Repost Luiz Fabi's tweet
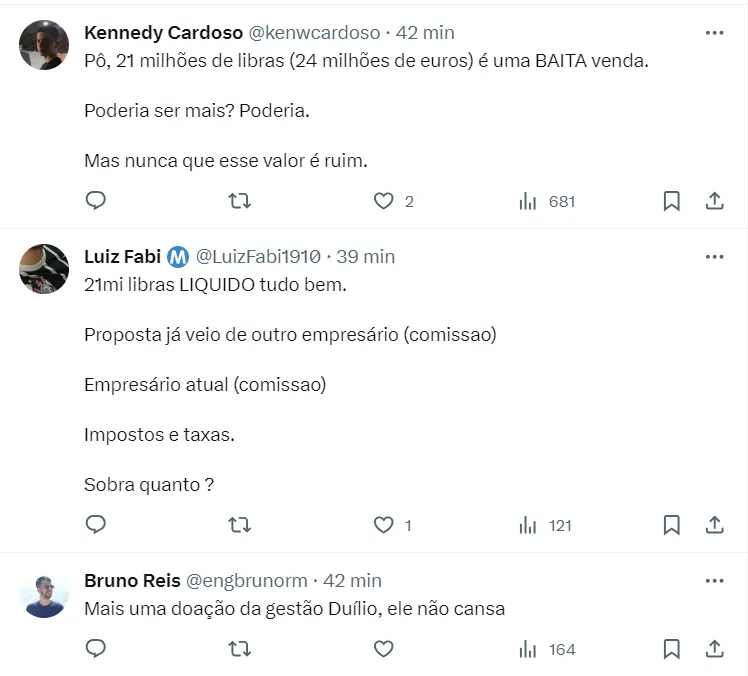Screen dimensions: 748x676 point(240,525)
